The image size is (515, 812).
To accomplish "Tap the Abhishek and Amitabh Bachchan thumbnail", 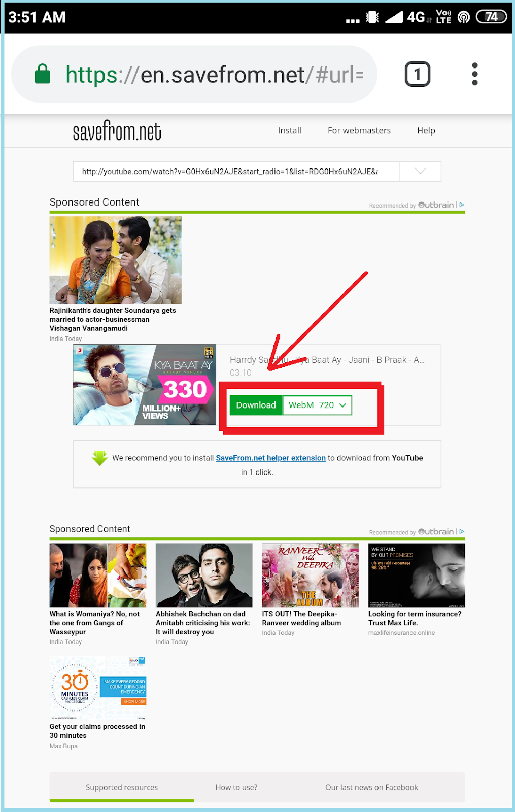I will pos(204,575).
